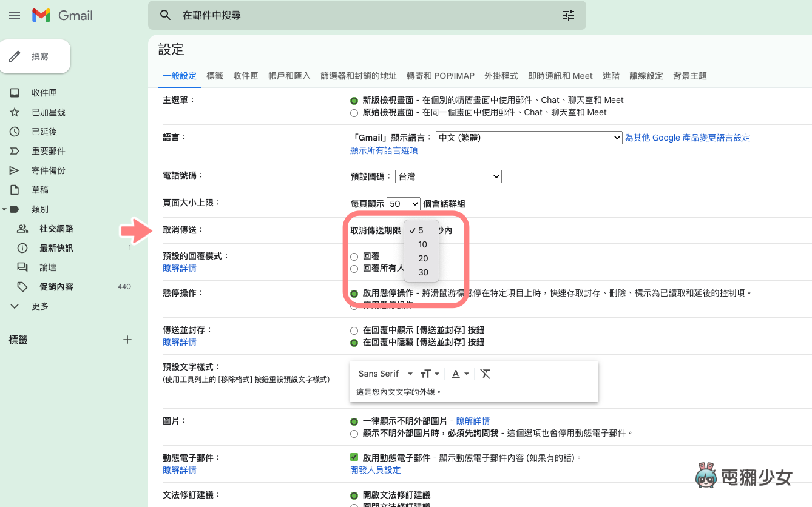Click 開發人員設定 link
This screenshot has height=507, width=812.
point(375,470)
